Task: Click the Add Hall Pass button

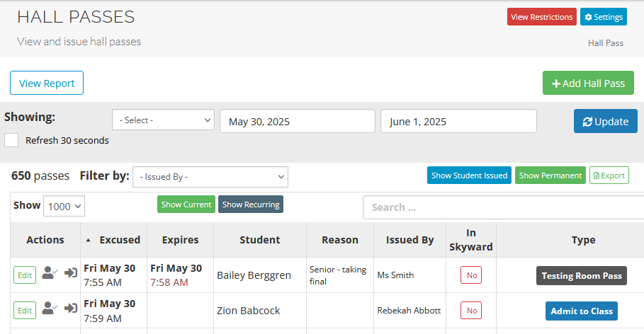Action: pos(588,83)
